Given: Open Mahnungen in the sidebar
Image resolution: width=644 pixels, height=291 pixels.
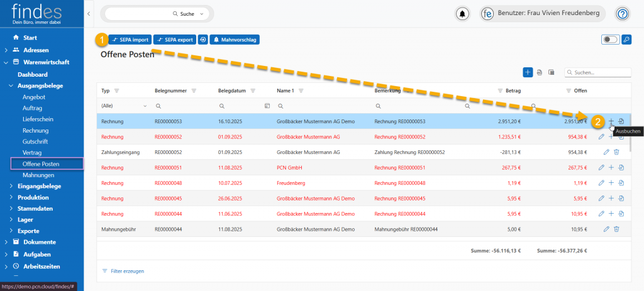Looking at the screenshot, I should point(38,175).
